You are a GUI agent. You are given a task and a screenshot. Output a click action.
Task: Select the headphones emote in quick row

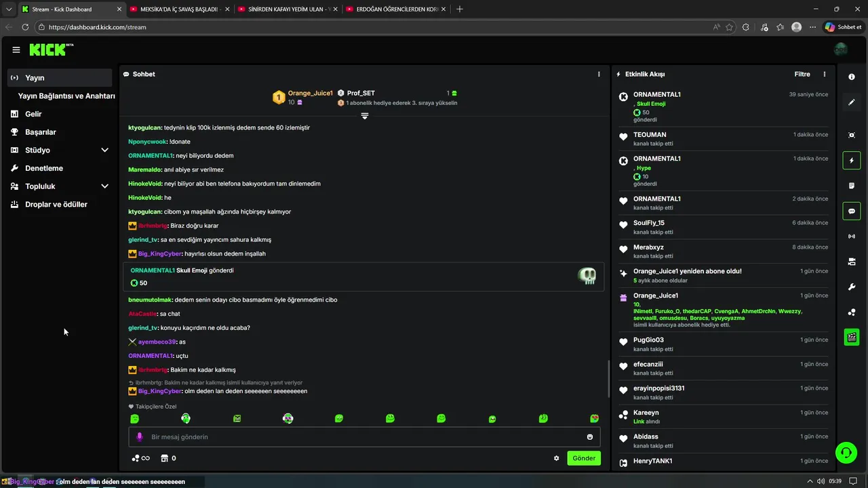[186, 419]
